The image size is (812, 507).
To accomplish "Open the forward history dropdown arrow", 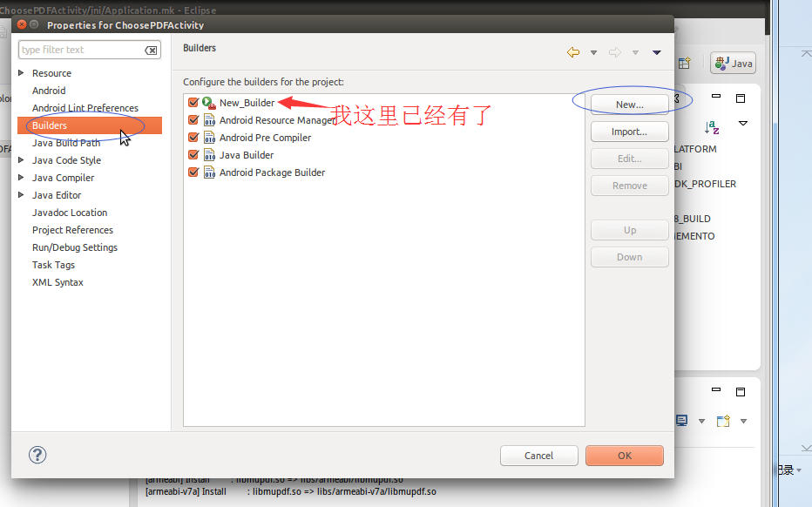I will [635, 53].
